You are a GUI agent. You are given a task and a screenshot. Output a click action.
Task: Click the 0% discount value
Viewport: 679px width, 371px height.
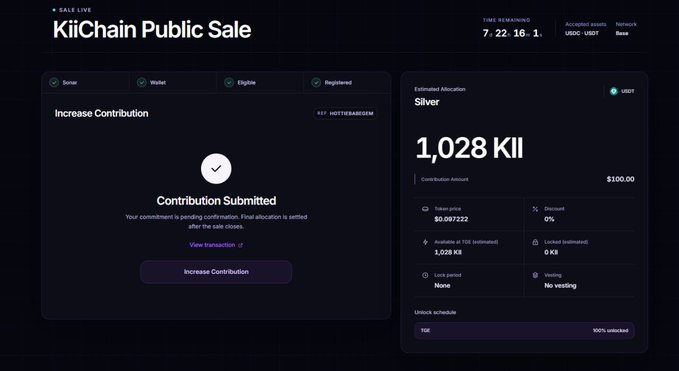pyautogui.click(x=549, y=219)
